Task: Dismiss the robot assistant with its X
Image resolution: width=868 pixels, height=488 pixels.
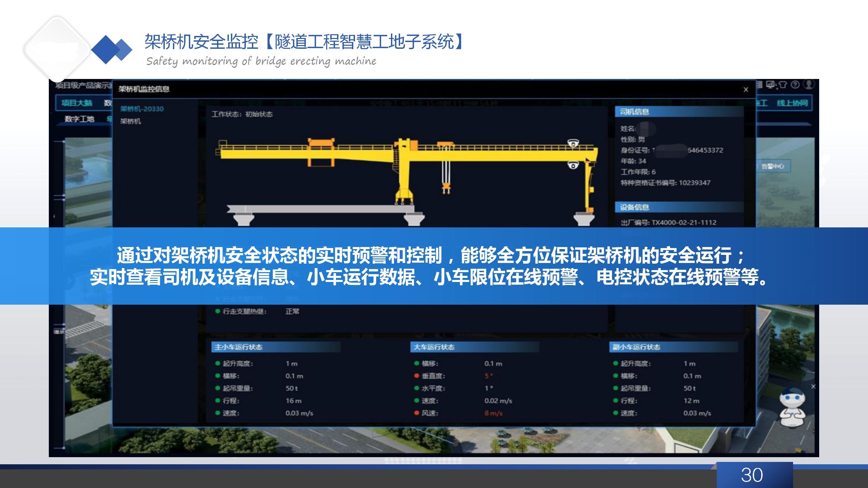Action: [x=813, y=386]
